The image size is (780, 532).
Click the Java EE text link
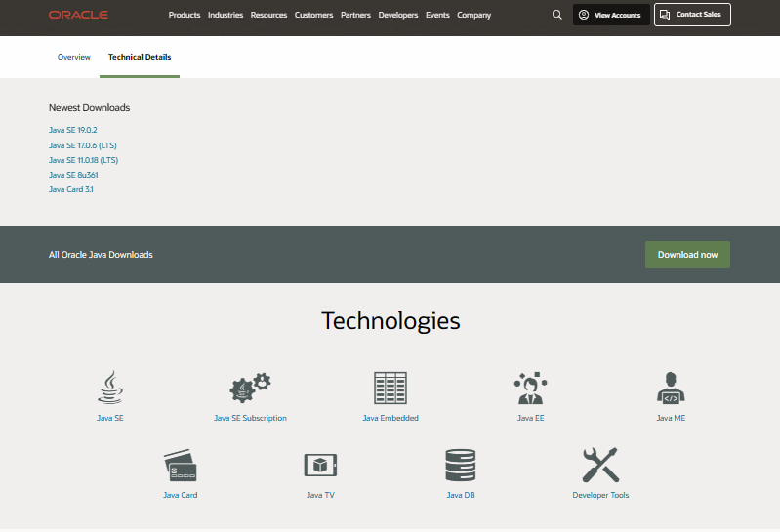(531, 418)
